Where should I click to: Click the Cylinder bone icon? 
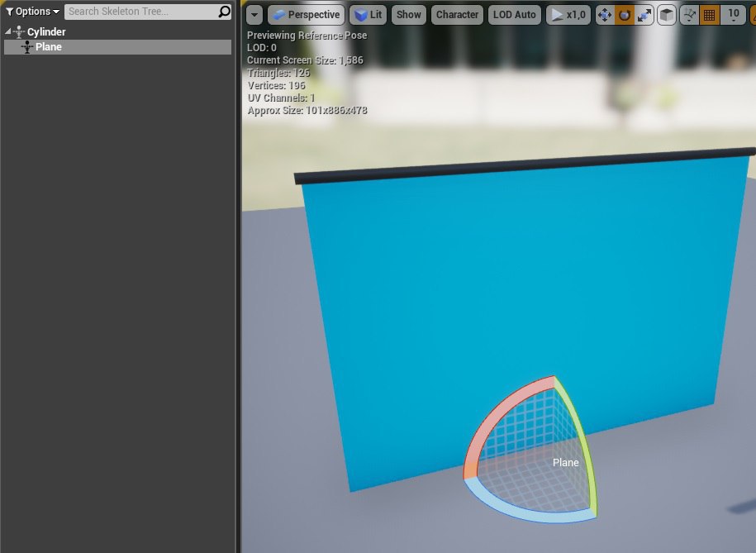point(19,32)
